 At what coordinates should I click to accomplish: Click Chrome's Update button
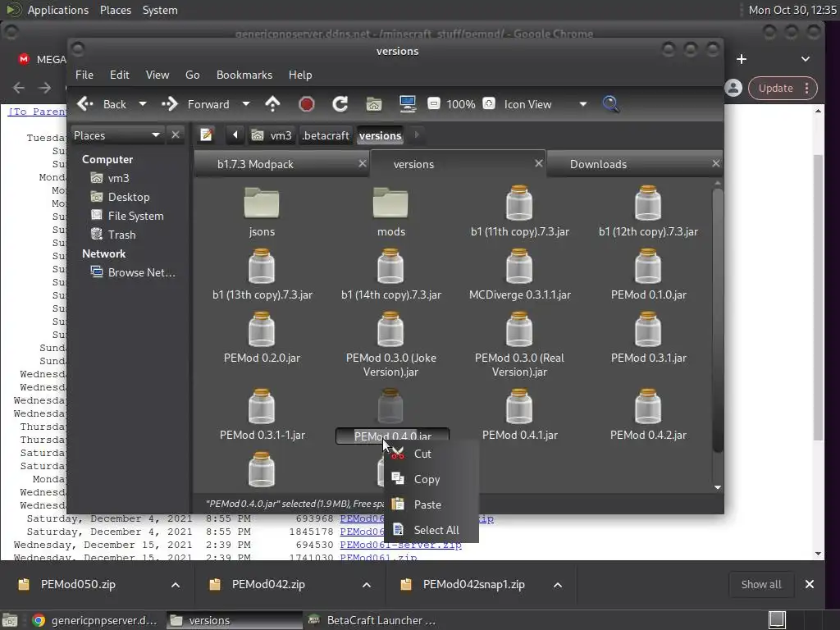783,88
